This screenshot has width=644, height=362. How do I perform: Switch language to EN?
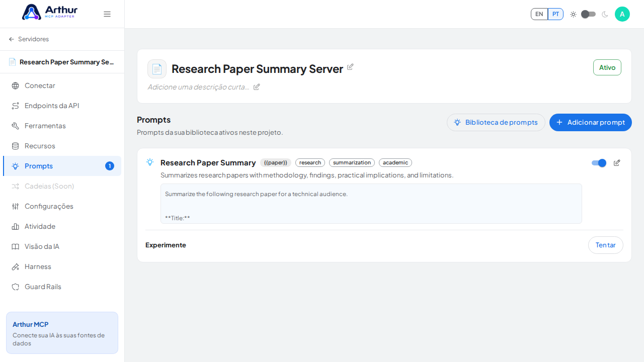[x=539, y=14]
